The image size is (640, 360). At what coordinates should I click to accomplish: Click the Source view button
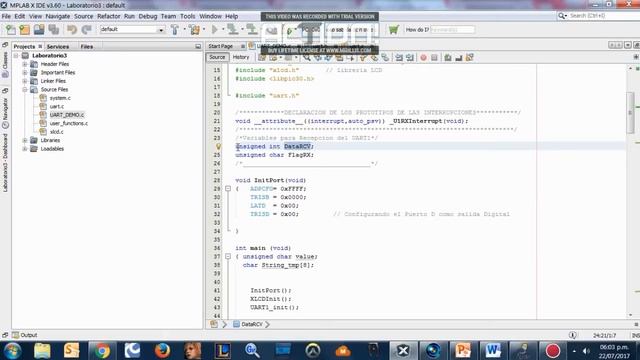[x=217, y=57]
